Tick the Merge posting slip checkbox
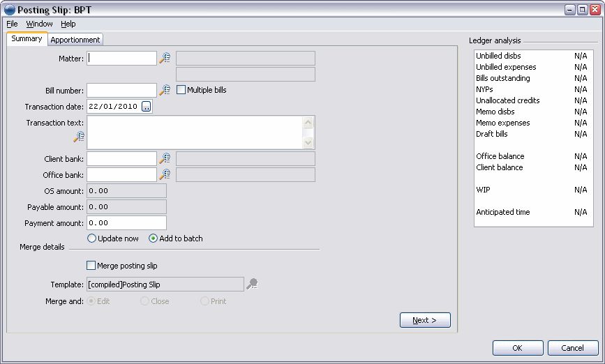The height and width of the screenshot is (364, 605). coord(91,265)
